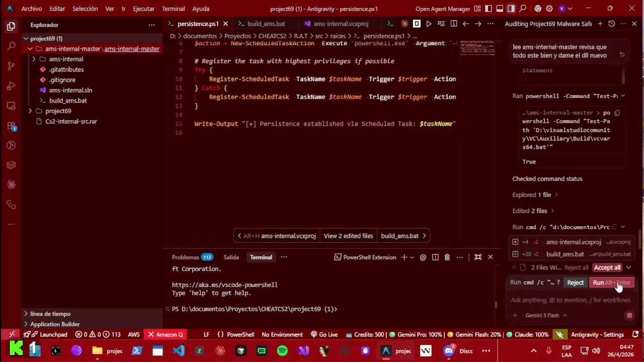This screenshot has height=362, width=644.
Task: Click the Ask anything chat input field
Action: coord(570,300)
